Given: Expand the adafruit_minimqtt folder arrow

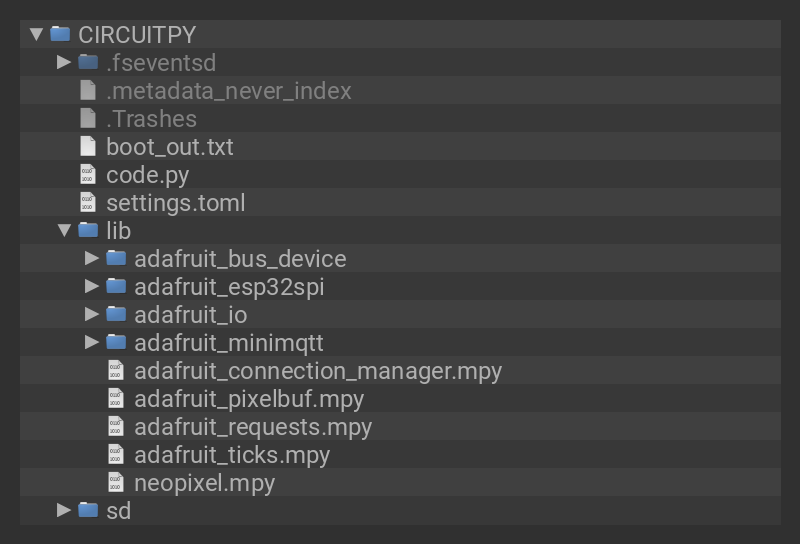Looking at the screenshot, I should click(92, 342).
